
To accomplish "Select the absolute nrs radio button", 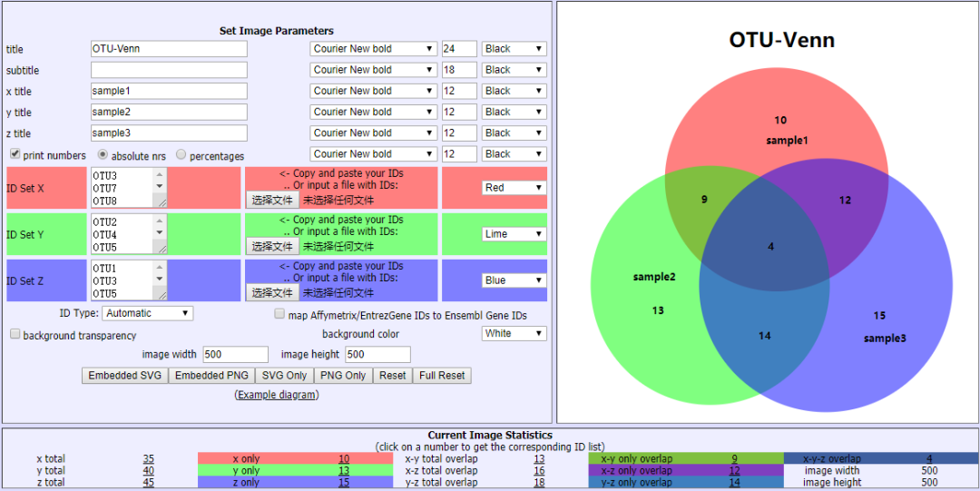I will (103, 154).
